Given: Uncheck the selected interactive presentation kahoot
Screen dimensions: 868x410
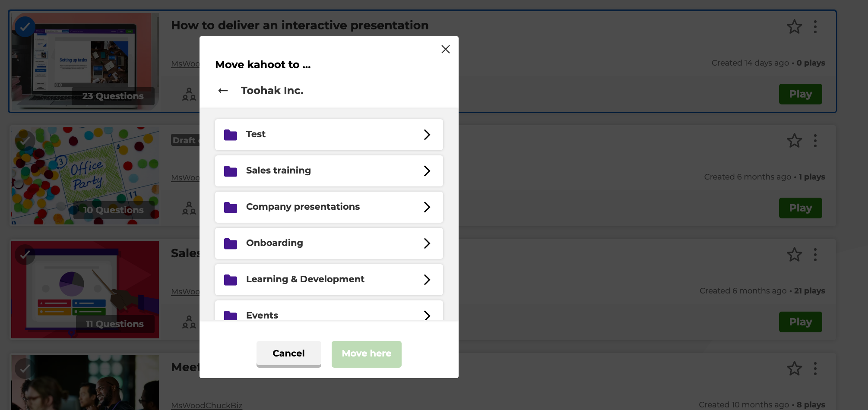Looking at the screenshot, I should [x=25, y=27].
